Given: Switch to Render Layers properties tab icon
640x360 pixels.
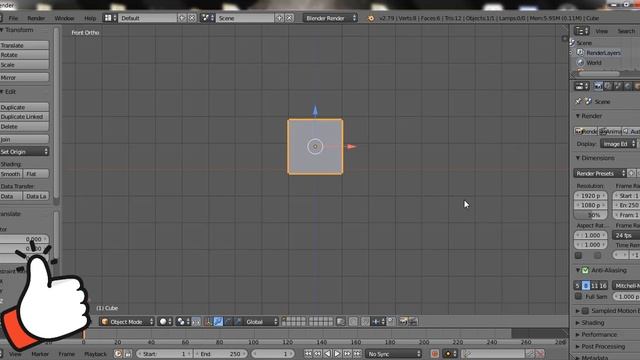Looking at the screenshot, I should coord(608,86).
